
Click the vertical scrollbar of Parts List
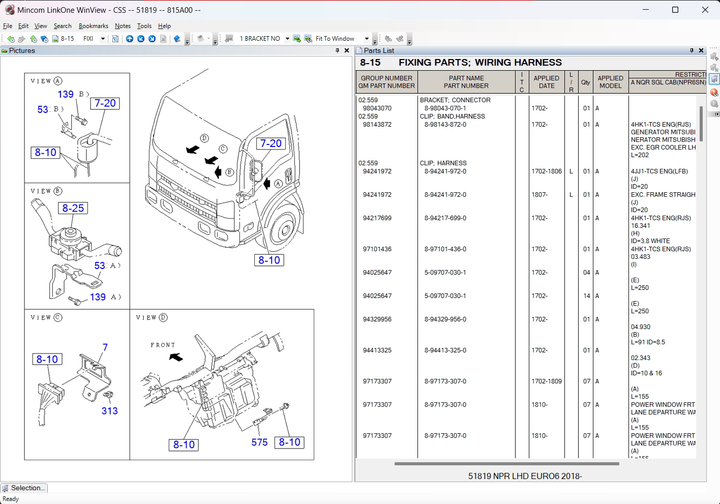[701, 124]
